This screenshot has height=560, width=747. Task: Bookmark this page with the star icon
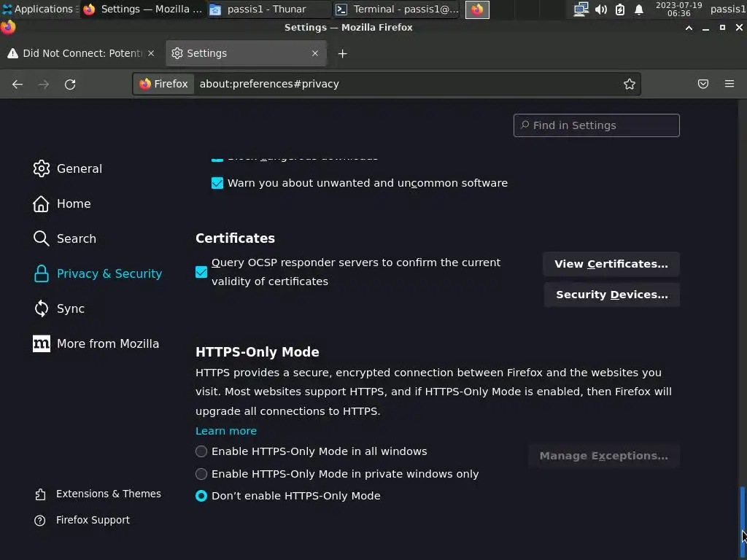pos(630,85)
